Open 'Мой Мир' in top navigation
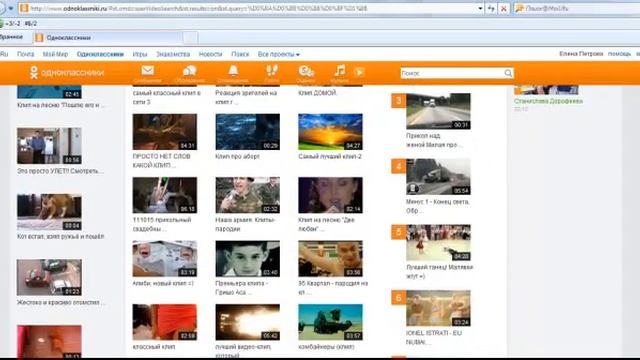 (55, 54)
